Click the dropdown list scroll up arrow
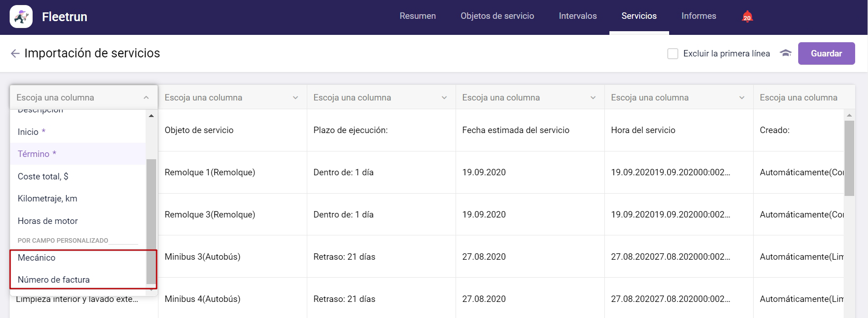The width and height of the screenshot is (868, 318). [151, 116]
